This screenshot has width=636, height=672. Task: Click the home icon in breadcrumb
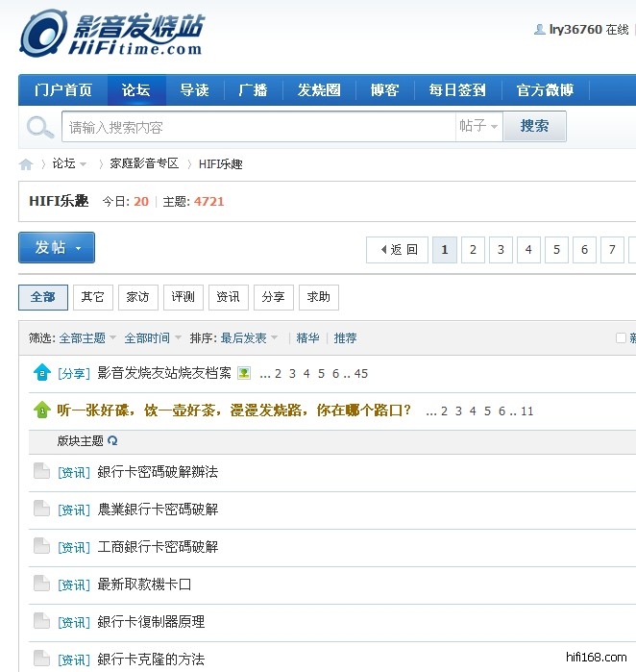tap(26, 164)
